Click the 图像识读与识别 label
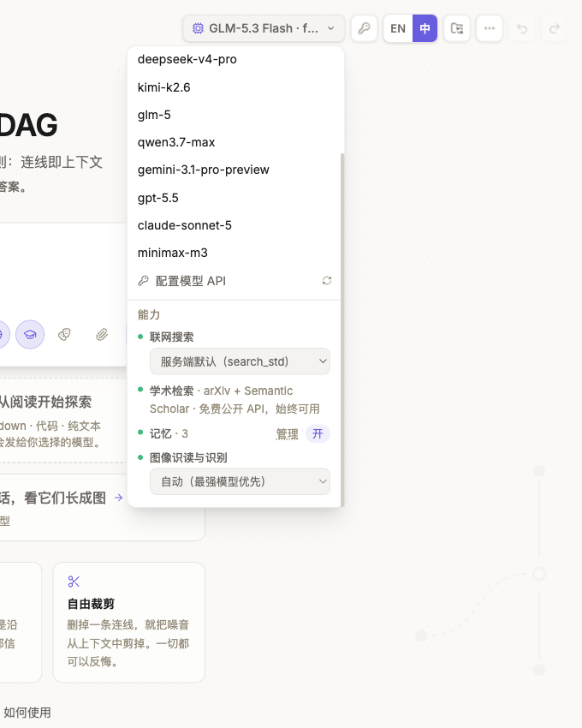The width and height of the screenshot is (582, 728). 188,458
